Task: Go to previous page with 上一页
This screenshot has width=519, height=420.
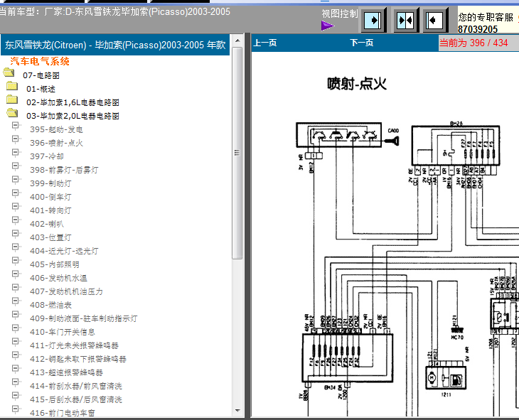Action: (x=264, y=43)
